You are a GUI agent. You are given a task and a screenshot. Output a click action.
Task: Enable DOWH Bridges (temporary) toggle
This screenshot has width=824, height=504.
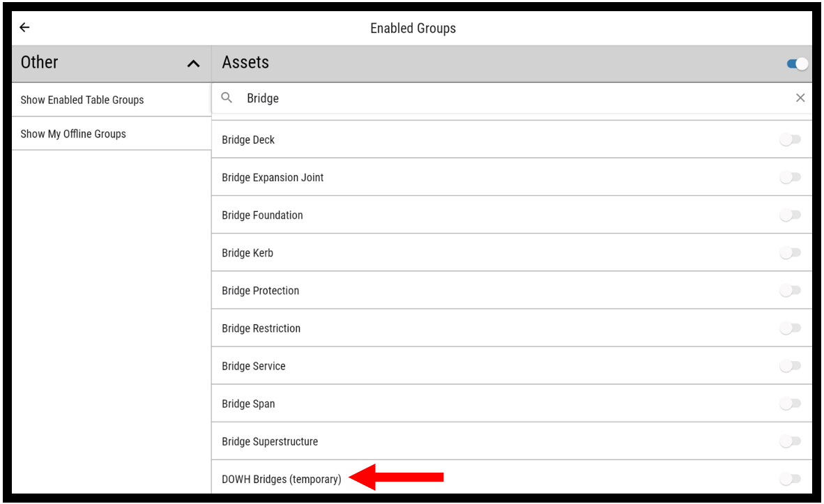(x=790, y=479)
